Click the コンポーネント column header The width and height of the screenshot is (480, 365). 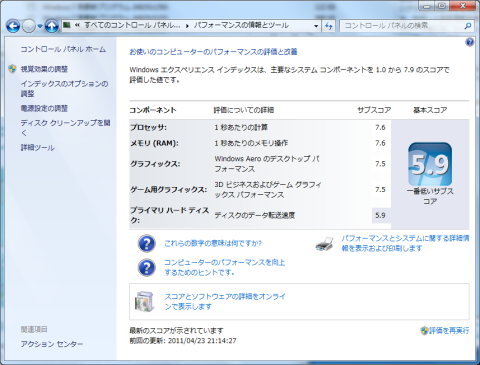click(x=153, y=110)
